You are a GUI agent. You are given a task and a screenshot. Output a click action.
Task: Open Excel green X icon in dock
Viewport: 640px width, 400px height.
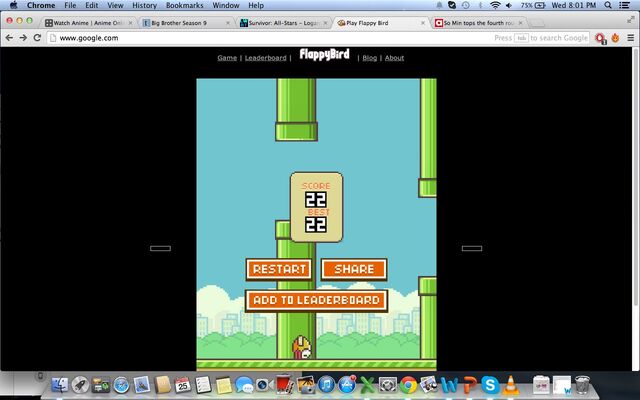(x=367, y=384)
